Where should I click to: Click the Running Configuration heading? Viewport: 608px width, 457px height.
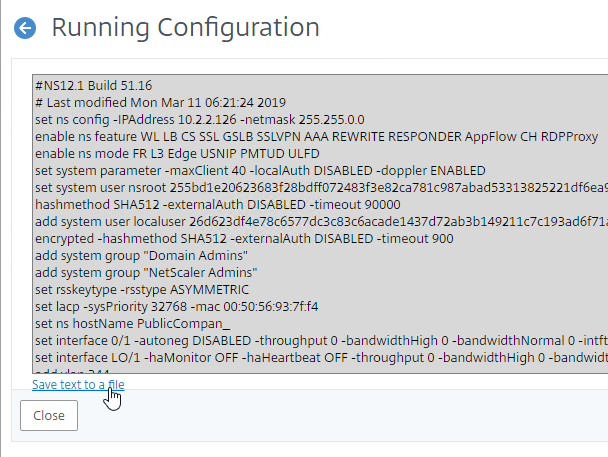pos(185,28)
